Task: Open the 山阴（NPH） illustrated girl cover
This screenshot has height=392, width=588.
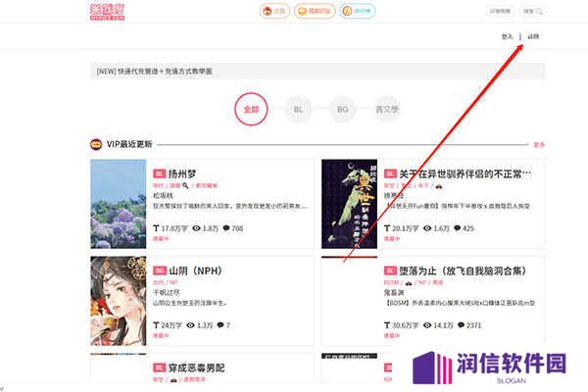Action: tap(119, 301)
